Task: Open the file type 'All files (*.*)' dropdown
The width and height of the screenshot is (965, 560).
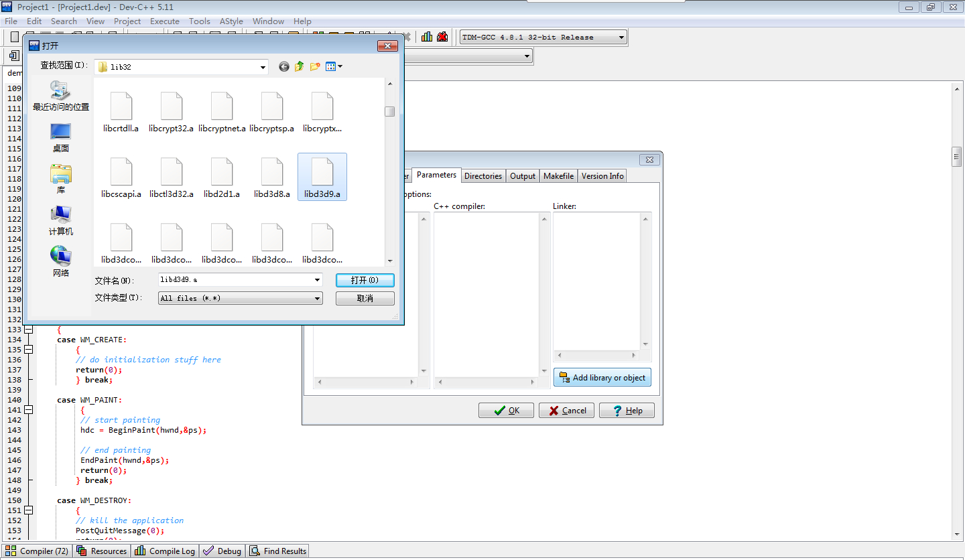Action: tap(317, 298)
